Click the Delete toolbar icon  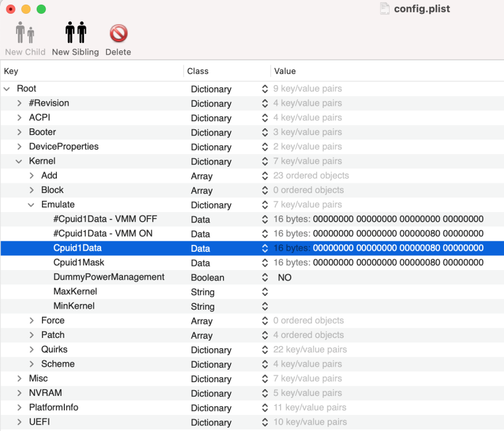[118, 33]
